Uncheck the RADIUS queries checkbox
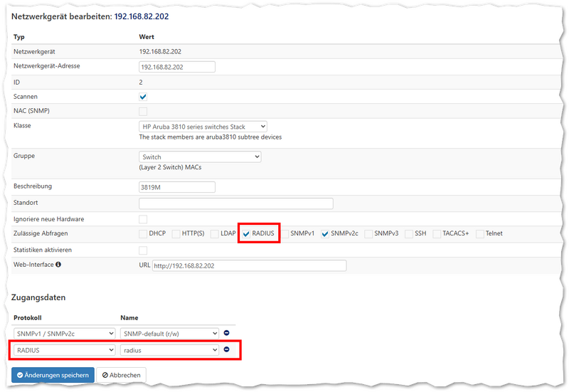569x392 pixels. pos(246,234)
